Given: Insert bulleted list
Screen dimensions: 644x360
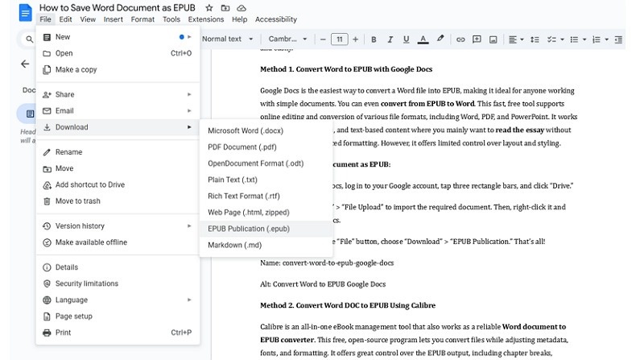Looking at the screenshot, I should 574,39.
